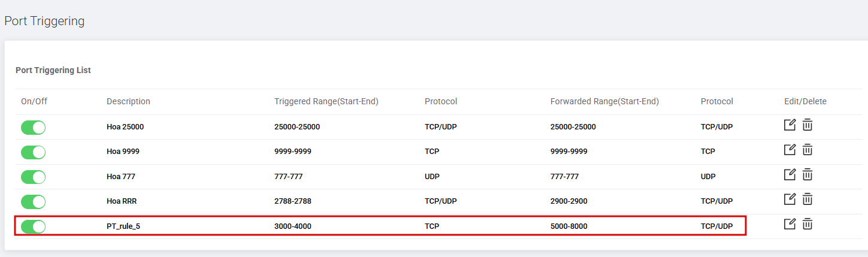Open edit for PT_rule_5

click(790, 223)
